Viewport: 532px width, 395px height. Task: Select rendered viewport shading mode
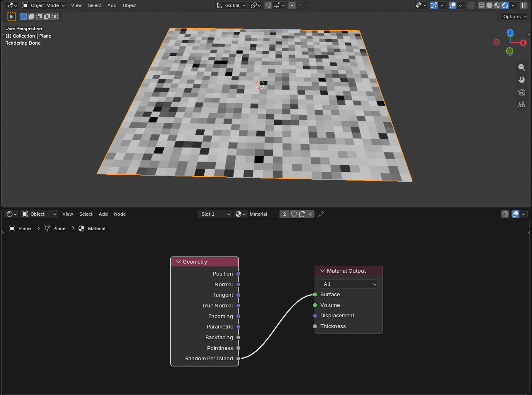pos(505,5)
